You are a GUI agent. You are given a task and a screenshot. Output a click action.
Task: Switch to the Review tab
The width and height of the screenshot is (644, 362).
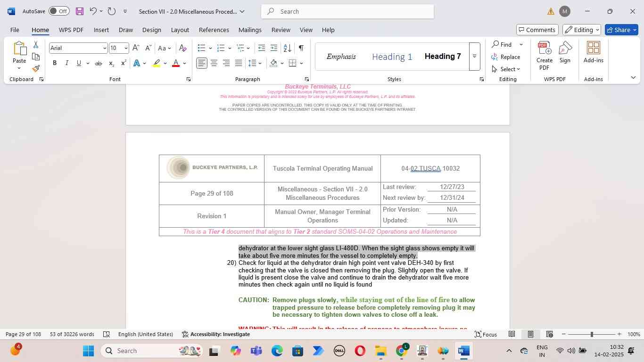[281, 30]
